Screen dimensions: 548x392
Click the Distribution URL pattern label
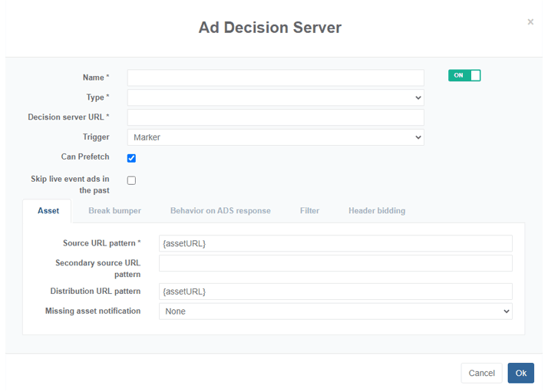point(95,291)
